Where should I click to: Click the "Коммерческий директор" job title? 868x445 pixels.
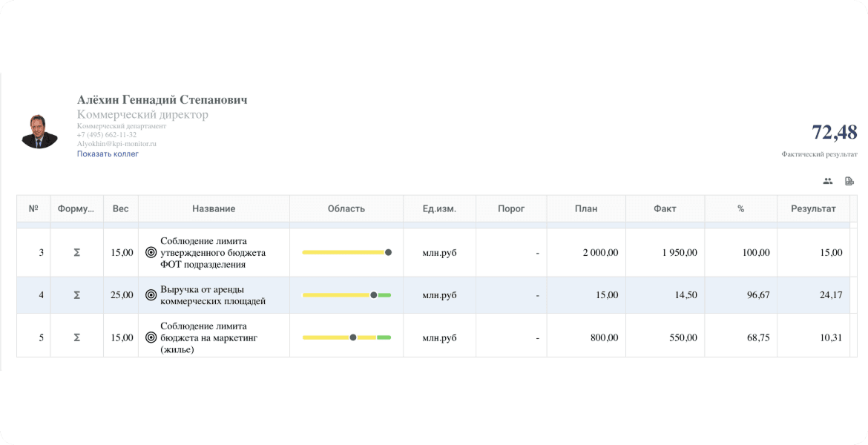pyautogui.click(x=143, y=114)
